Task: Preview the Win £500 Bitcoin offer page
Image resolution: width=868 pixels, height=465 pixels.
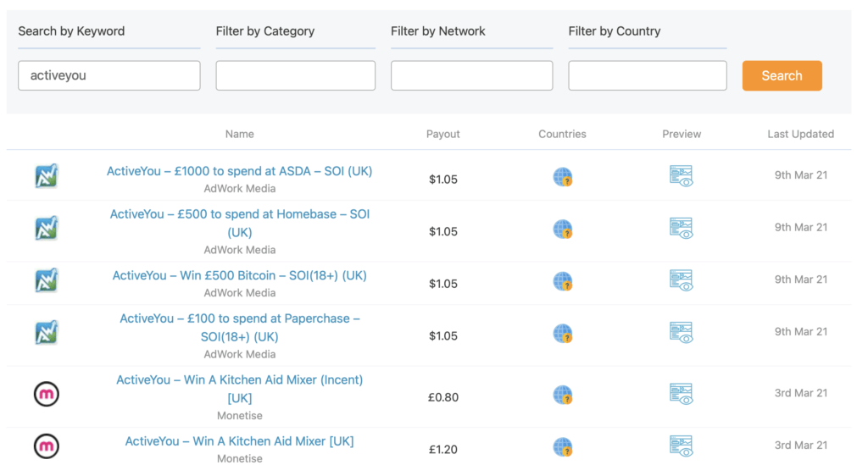Action: click(x=682, y=280)
